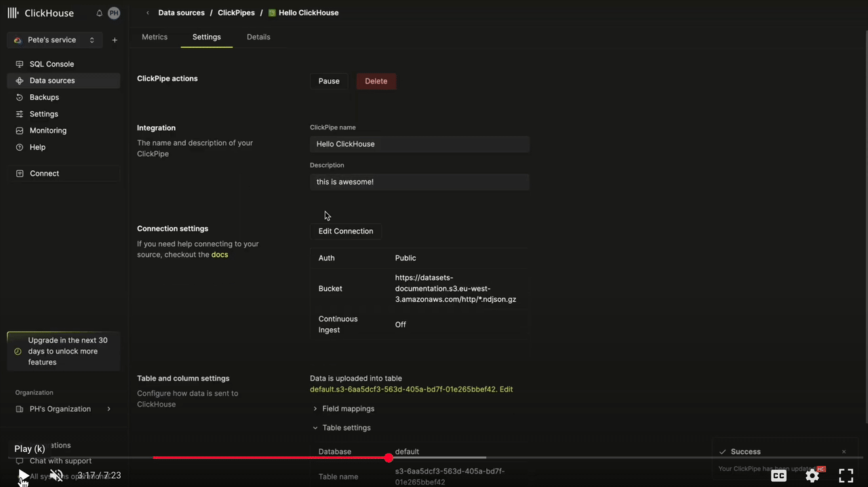The height and width of the screenshot is (487, 868).
Task: Click the Pause ClickPipe button
Action: click(329, 81)
